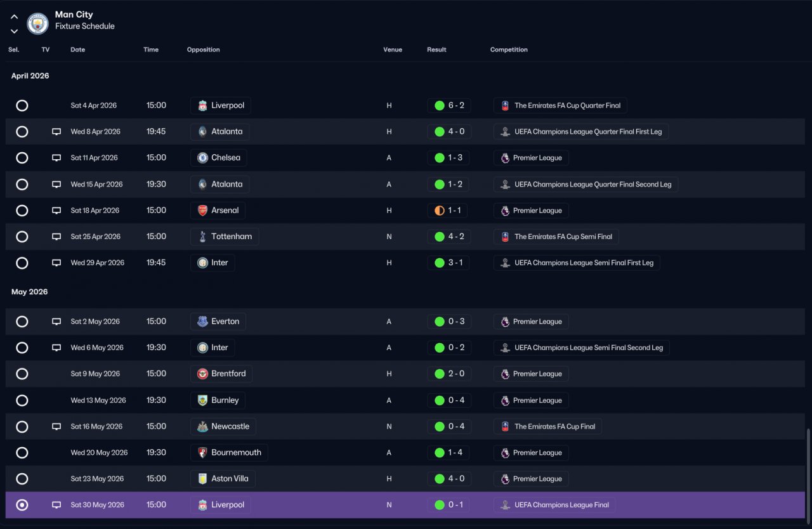Click the Wed 13 May 2026 date cell
Viewport: 812px width, 529px height.
tap(98, 400)
